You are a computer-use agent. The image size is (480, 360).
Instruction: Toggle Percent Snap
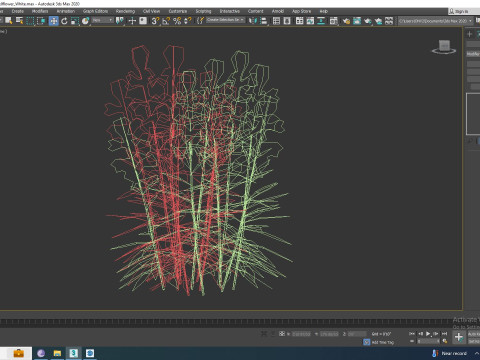coord(177,21)
